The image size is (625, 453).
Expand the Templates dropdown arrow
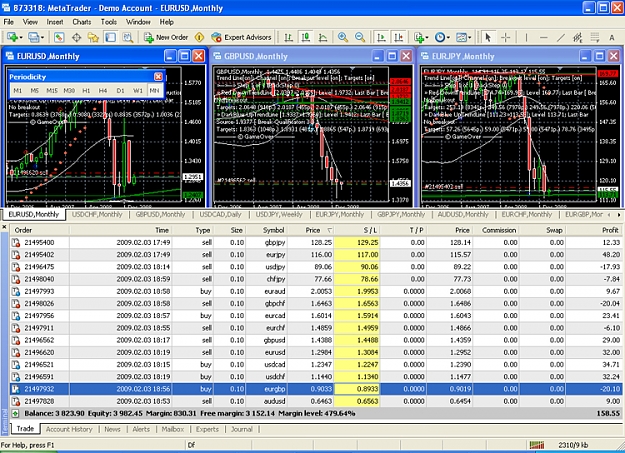[469, 37]
